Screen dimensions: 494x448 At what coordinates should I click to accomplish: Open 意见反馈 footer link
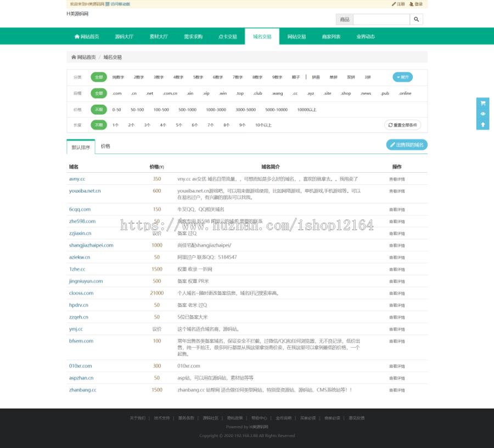coord(356,418)
